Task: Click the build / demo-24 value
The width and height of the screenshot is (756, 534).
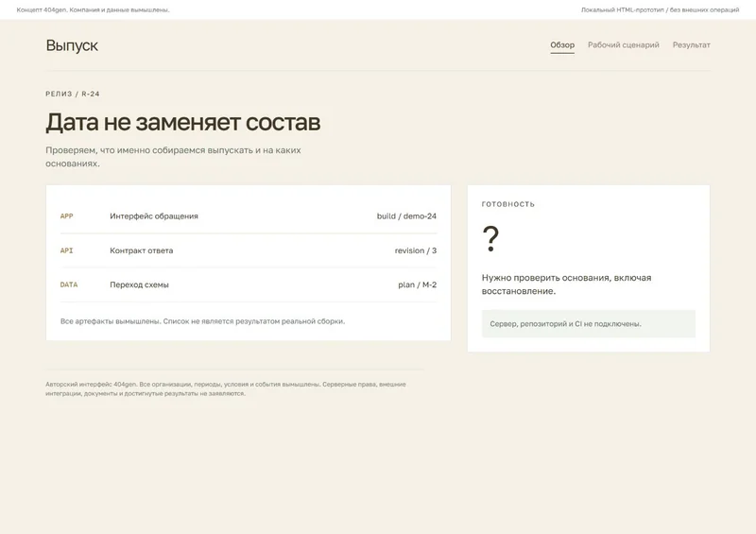Action: (x=406, y=216)
